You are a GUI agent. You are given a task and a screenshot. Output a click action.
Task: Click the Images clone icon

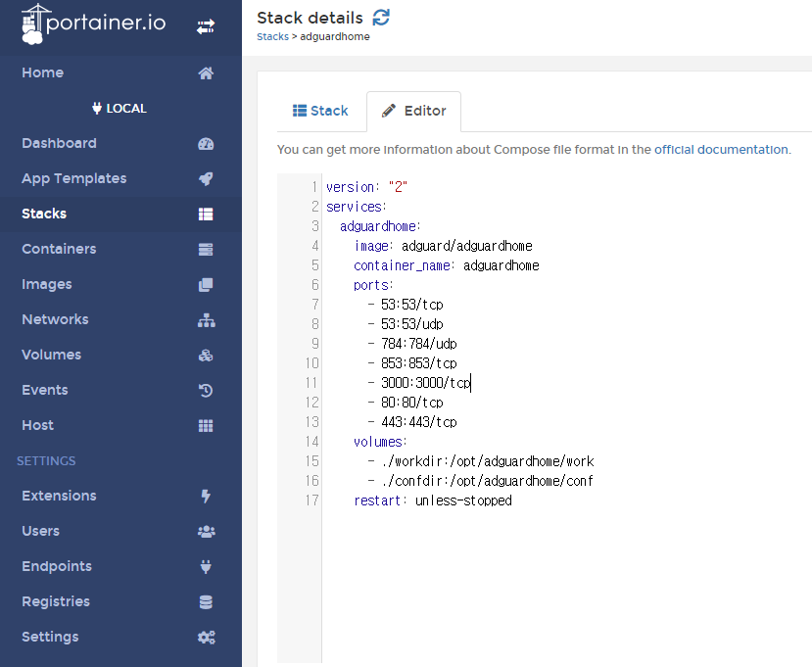click(x=206, y=284)
